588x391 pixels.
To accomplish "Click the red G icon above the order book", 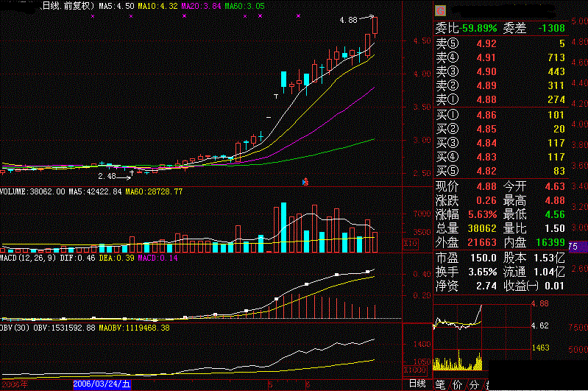I will coord(440,10).
